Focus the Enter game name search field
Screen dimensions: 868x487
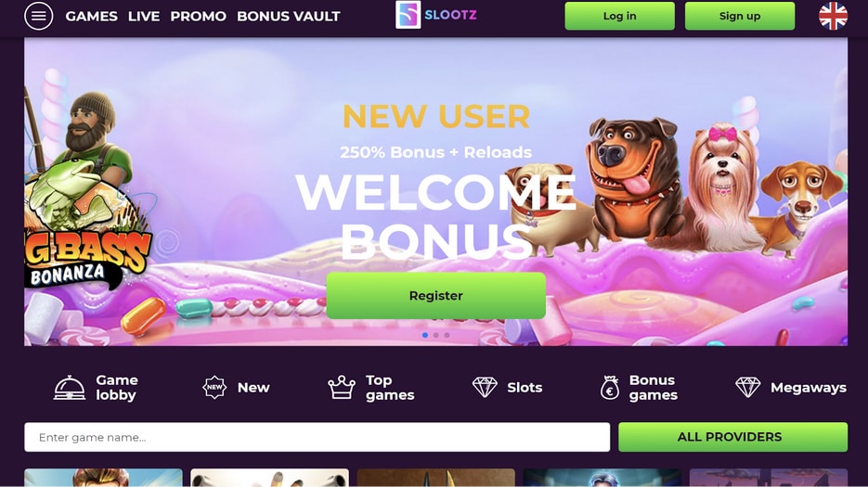coord(317,437)
